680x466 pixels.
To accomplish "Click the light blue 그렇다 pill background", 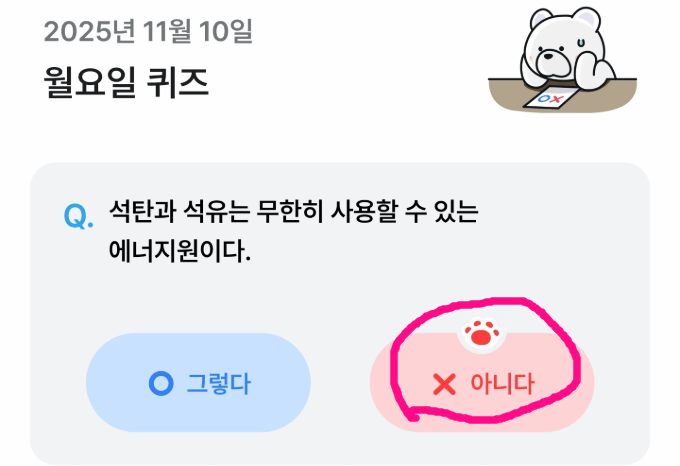I will (x=198, y=383).
